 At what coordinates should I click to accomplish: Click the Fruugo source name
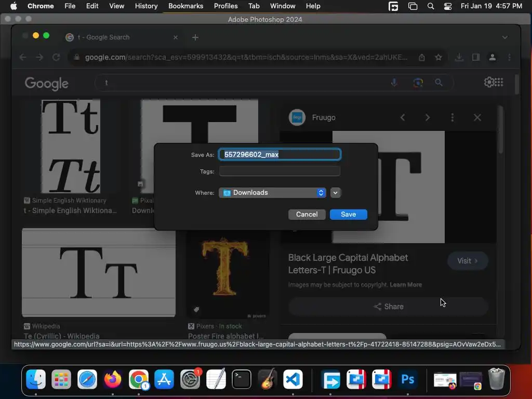point(324,117)
